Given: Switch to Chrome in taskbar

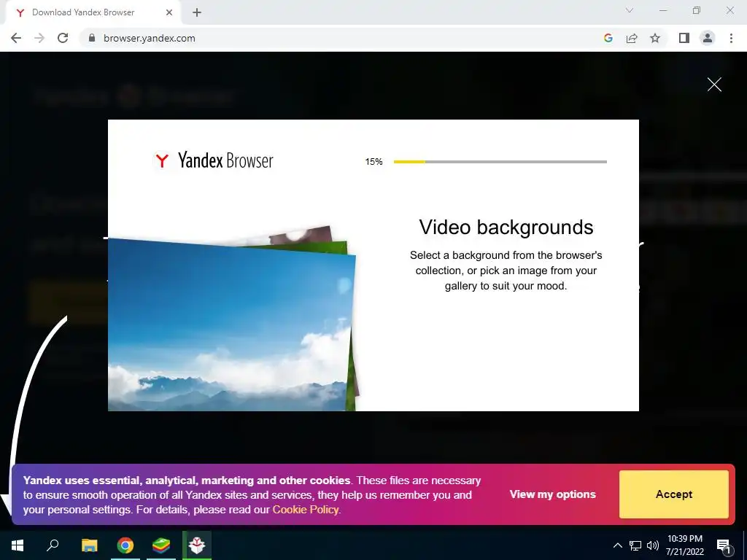Looking at the screenshot, I should pos(125,545).
